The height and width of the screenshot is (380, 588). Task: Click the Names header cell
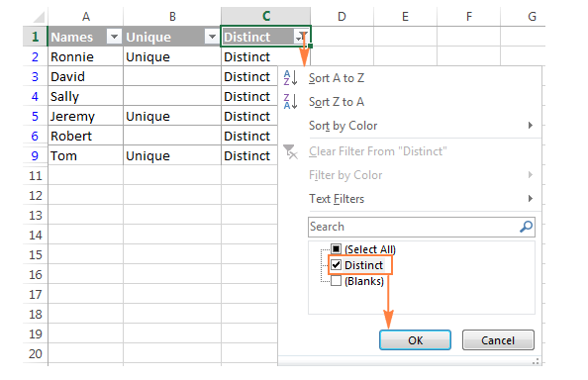(x=85, y=37)
